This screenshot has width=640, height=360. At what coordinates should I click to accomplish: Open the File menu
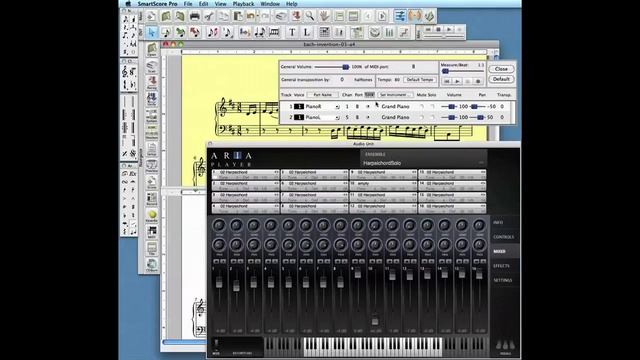pos(188,4)
